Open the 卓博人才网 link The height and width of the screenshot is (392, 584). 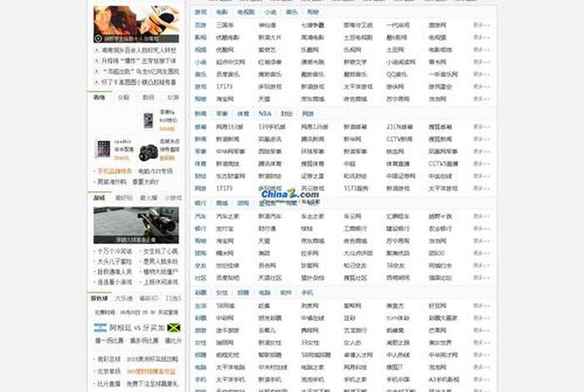tap(358, 354)
